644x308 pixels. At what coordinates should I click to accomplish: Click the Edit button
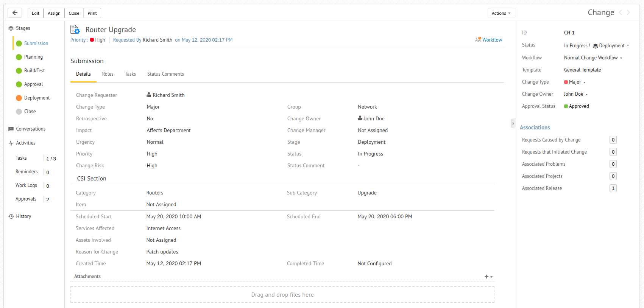point(36,13)
